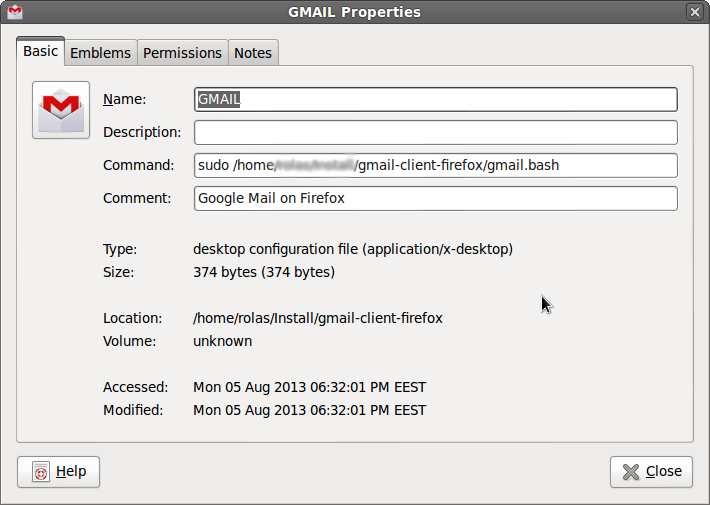Click inside the Command text field
The height and width of the screenshot is (505, 710).
(x=436, y=165)
